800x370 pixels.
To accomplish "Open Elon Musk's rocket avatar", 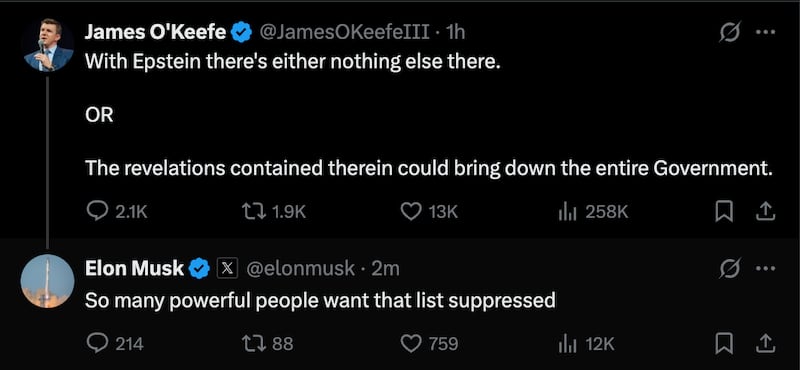I will point(47,281).
